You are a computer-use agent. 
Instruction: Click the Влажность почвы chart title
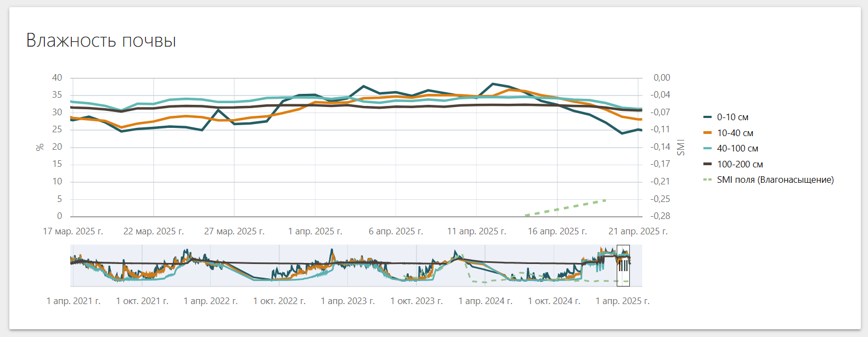point(101,41)
